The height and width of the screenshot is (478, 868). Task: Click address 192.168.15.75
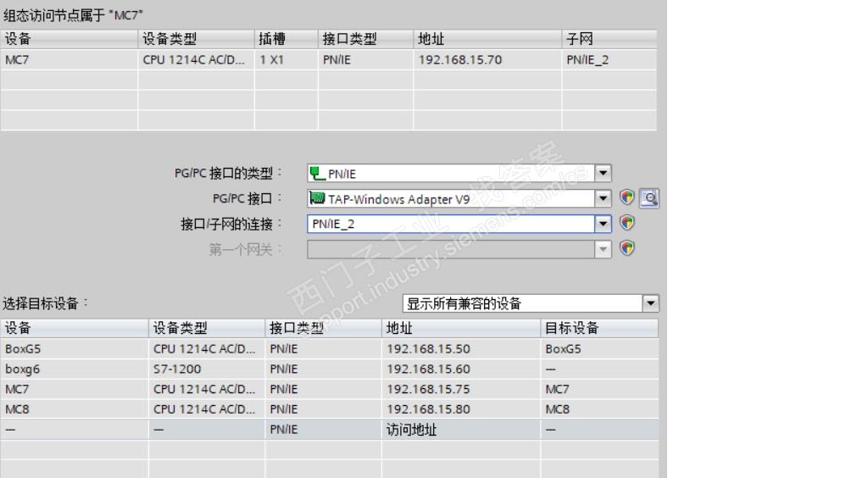[428, 389]
